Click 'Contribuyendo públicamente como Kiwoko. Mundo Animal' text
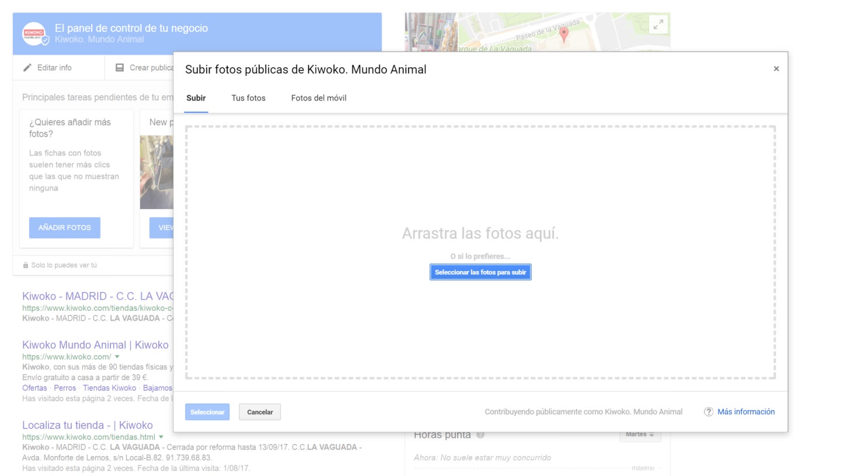The height and width of the screenshot is (476, 868). pos(583,412)
